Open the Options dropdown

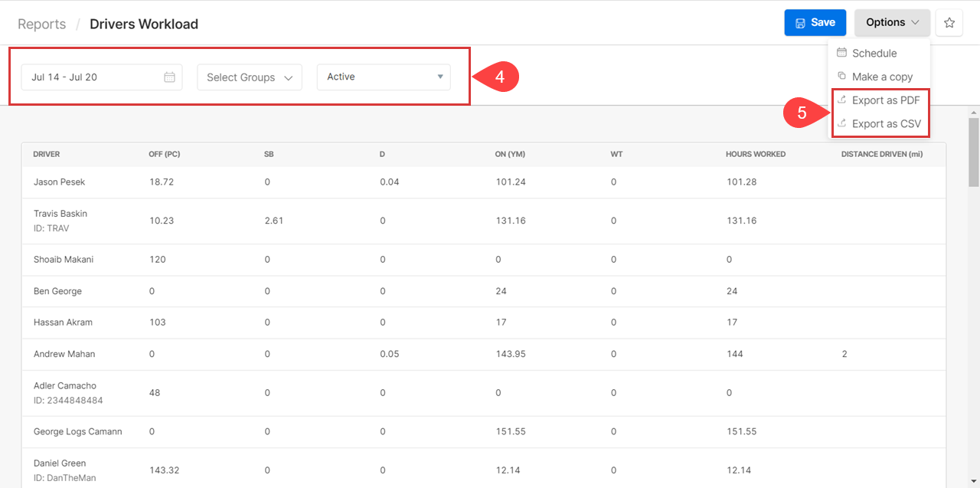[892, 23]
